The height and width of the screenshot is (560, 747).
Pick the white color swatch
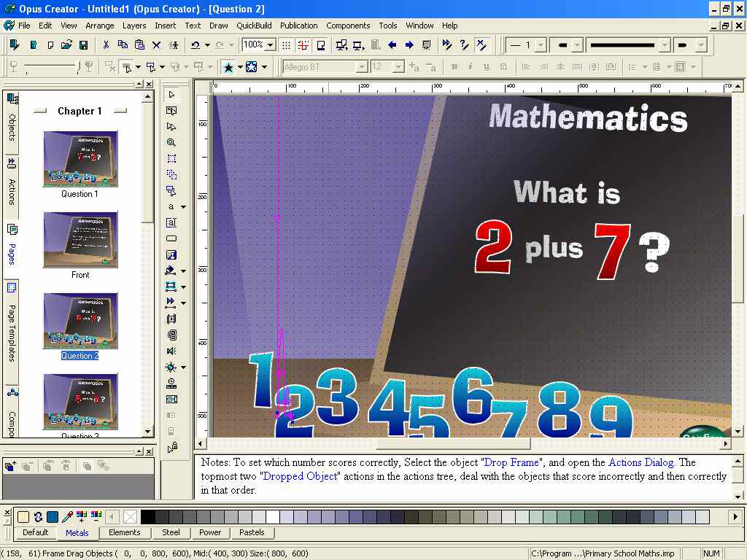[x=273, y=517]
